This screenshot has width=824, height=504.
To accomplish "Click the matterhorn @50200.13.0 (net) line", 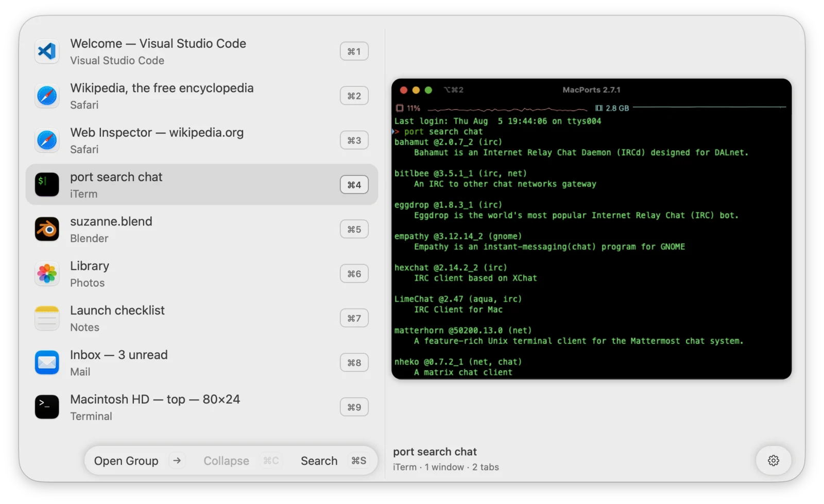I will coord(463,331).
